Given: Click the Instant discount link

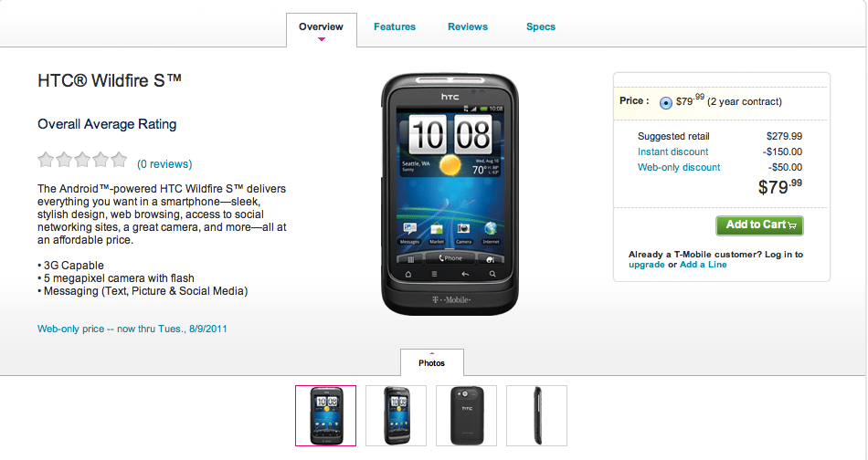Looking at the screenshot, I should click(x=672, y=152).
